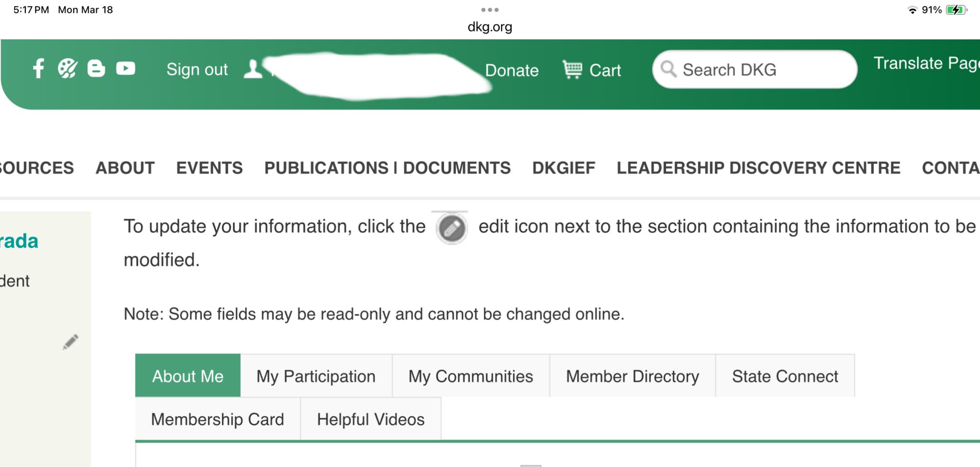Open the DKG Facebook page icon
This screenshot has width=980, height=467.
(38, 68)
